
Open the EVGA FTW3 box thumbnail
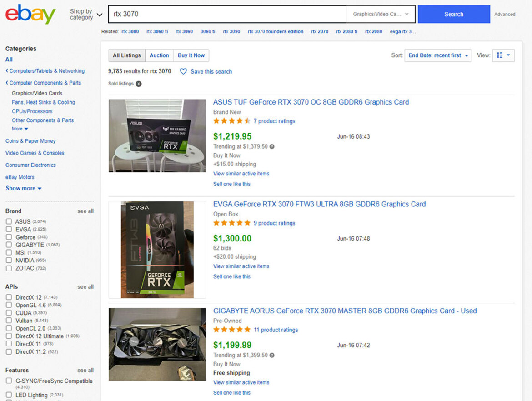(157, 250)
